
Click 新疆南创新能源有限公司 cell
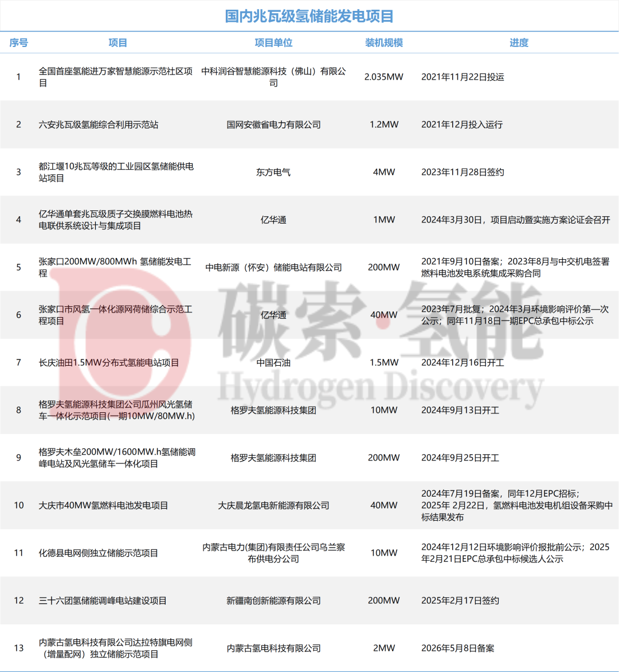click(x=273, y=600)
